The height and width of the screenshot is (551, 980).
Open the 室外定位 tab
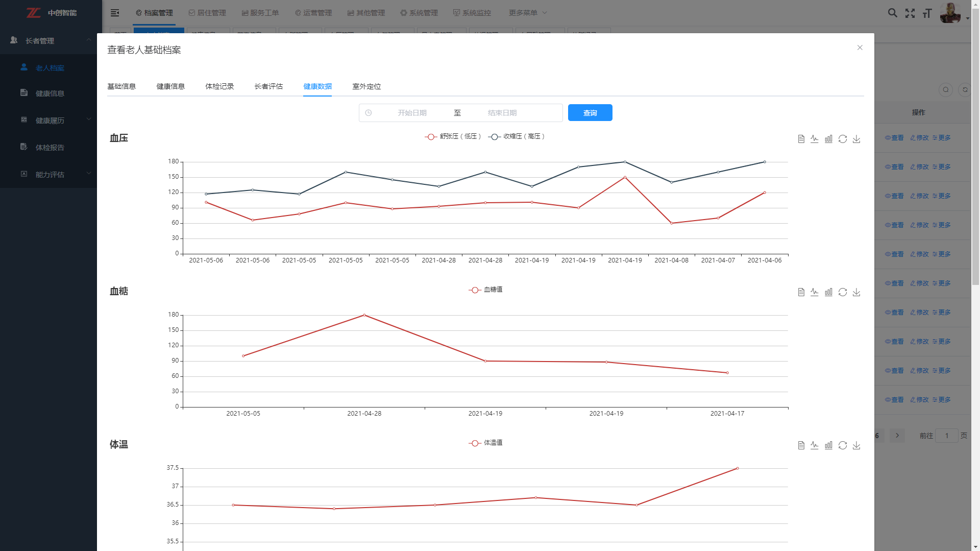(366, 86)
